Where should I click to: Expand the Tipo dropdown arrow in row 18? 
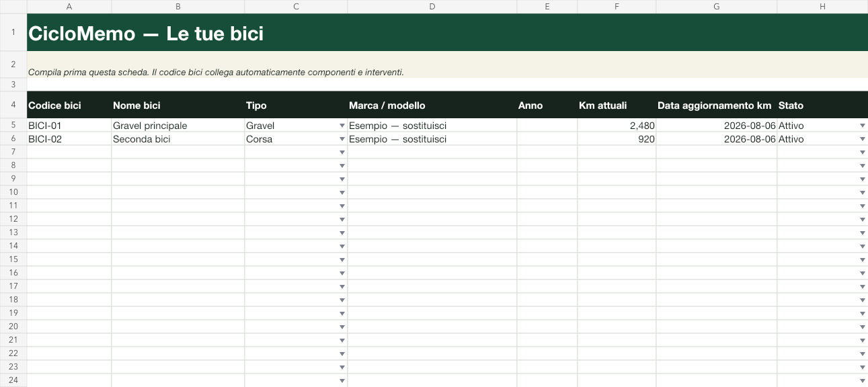342,300
